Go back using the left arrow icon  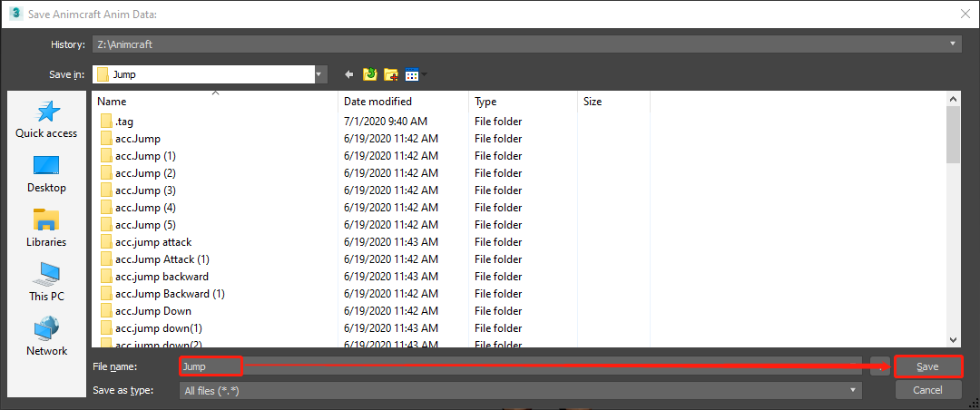(349, 75)
